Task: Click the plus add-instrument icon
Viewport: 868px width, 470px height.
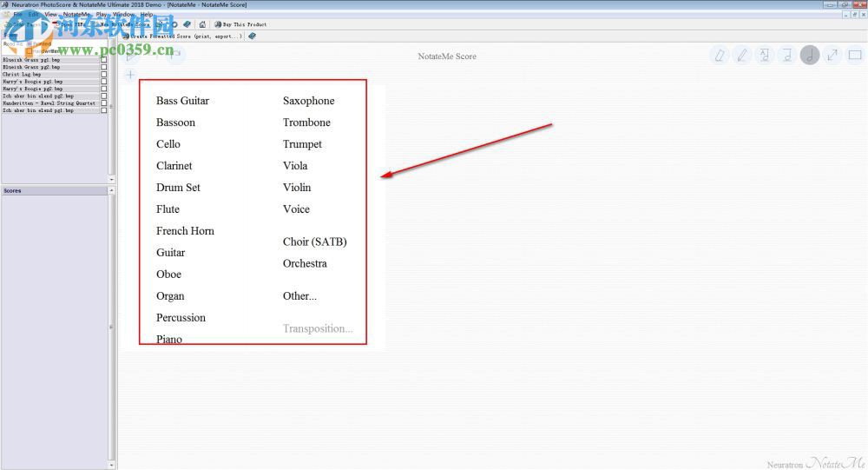Action: point(131,75)
